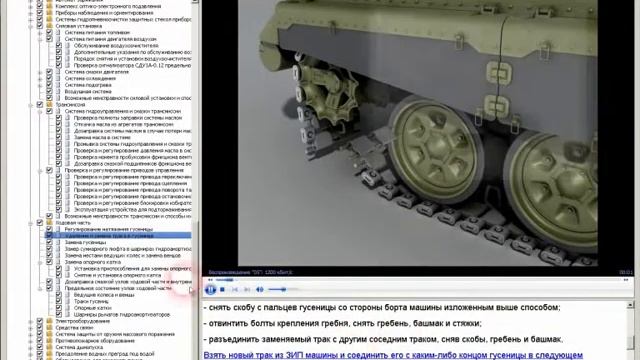Collapse 'Замена опорного катка' node
640x360 pixels.
coord(40,262)
